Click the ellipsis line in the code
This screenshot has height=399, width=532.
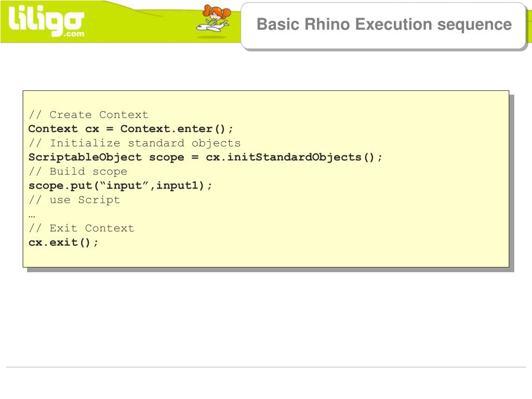tap(32, 216)
